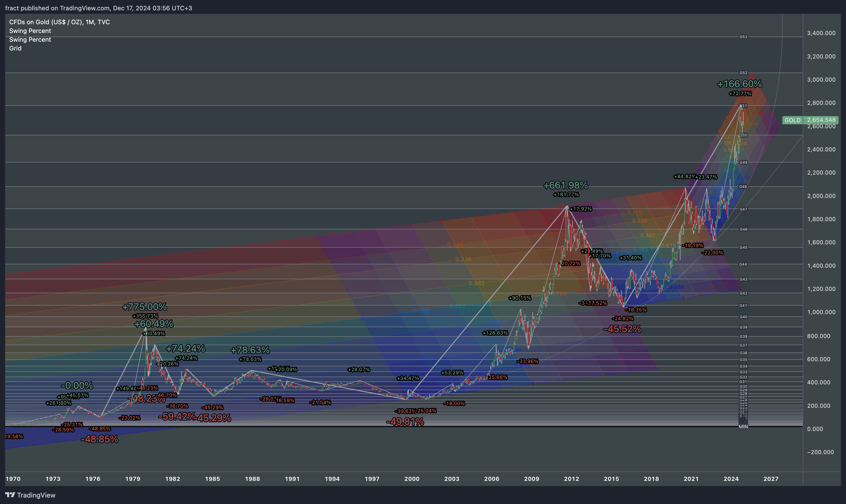The image size is (846, 504).
Task: Click the −200.000 price axis label
Action: coord(821,452)
